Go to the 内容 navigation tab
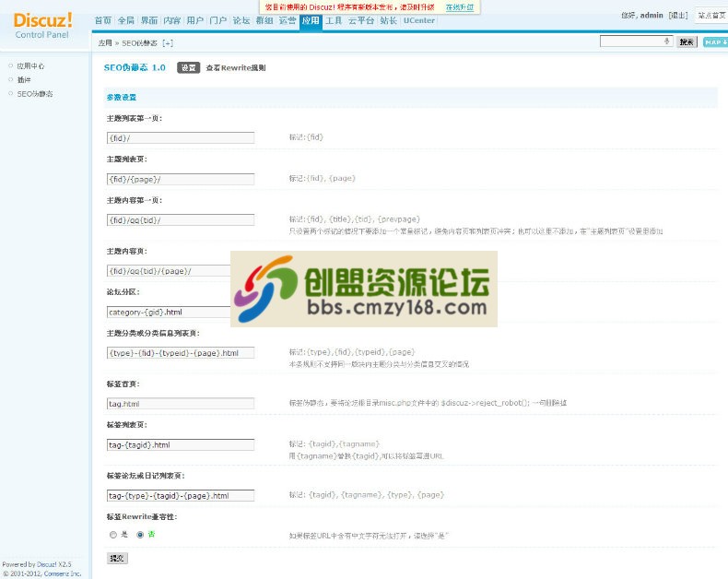728x579 pixels. tap(171, 20)
